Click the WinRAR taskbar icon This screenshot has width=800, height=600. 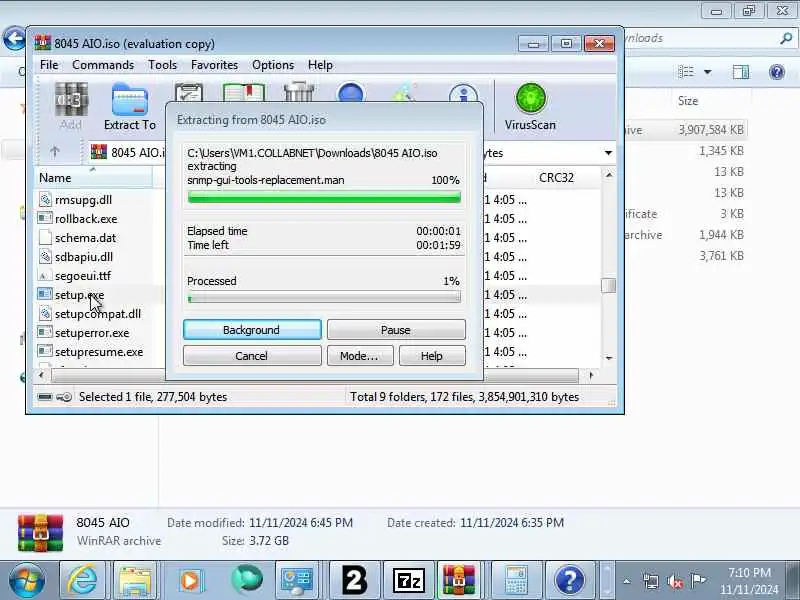pos(459,580)
